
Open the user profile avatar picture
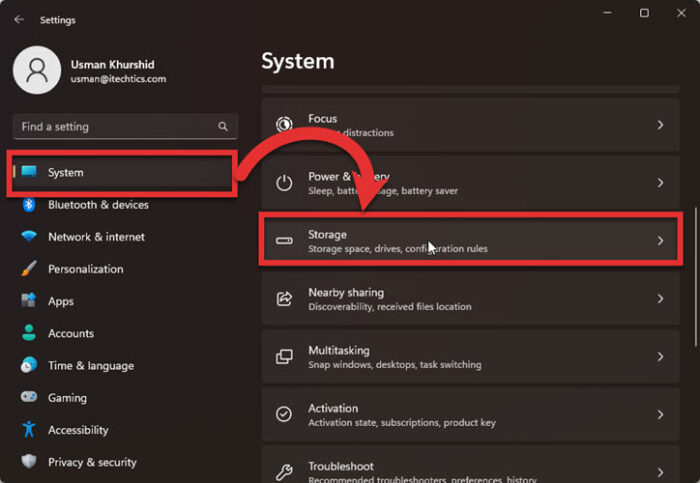click(x=37, y=70)
